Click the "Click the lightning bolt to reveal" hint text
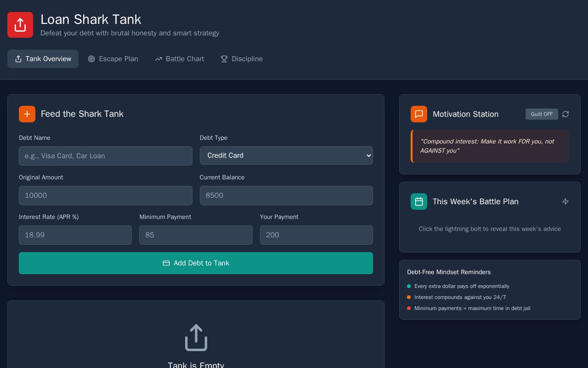The image size is (588, 368). coord(490,229)
